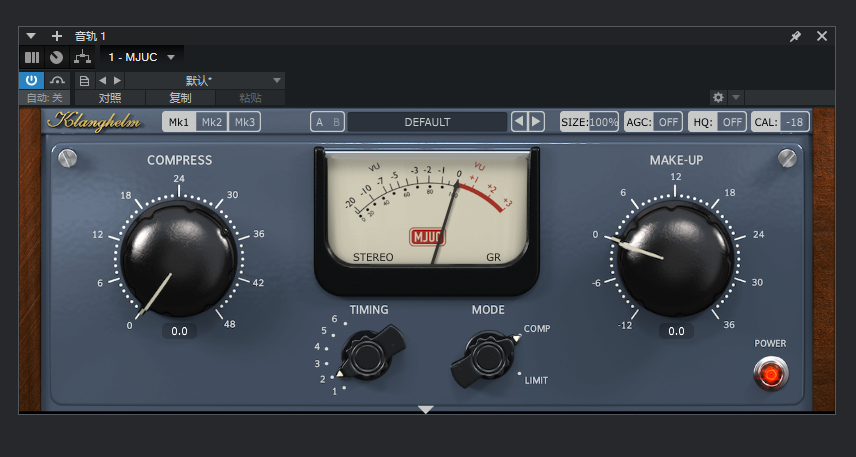Set MODE to COMP
The height and width of the screenshot is (457, 856).
click(x=537, y=329)
